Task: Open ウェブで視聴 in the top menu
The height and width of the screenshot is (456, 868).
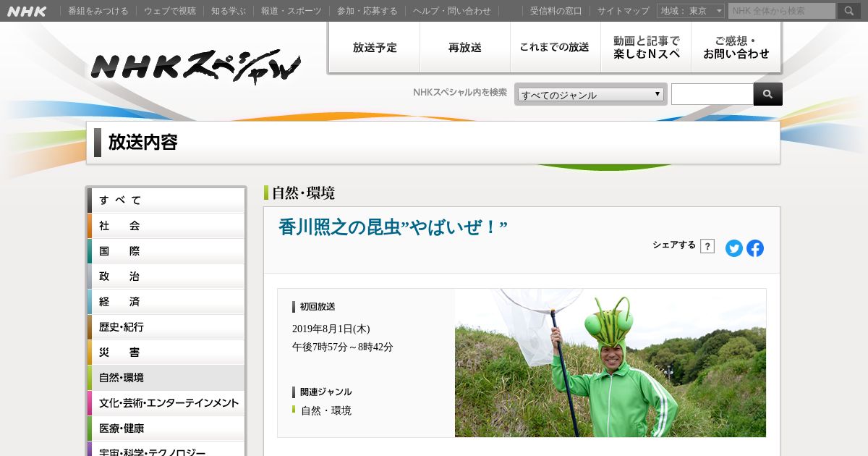Action: [x=170, y=11]
